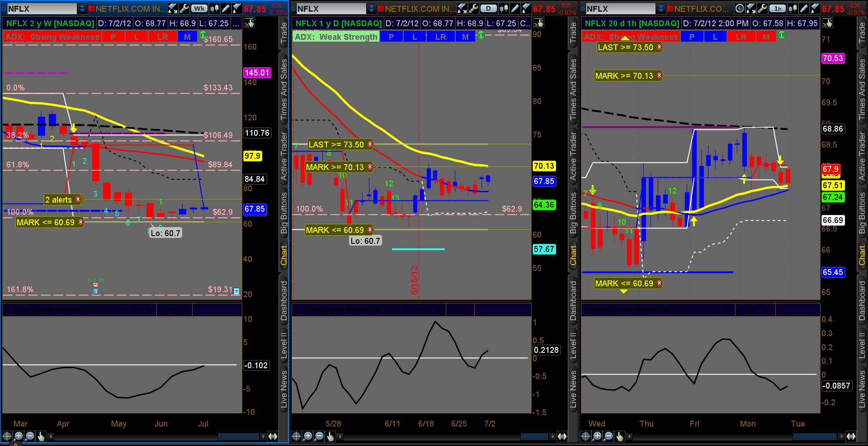Click horizontal scrollbar thumb under weekly chart
The image size is (868, 446).
pos(238,437)
